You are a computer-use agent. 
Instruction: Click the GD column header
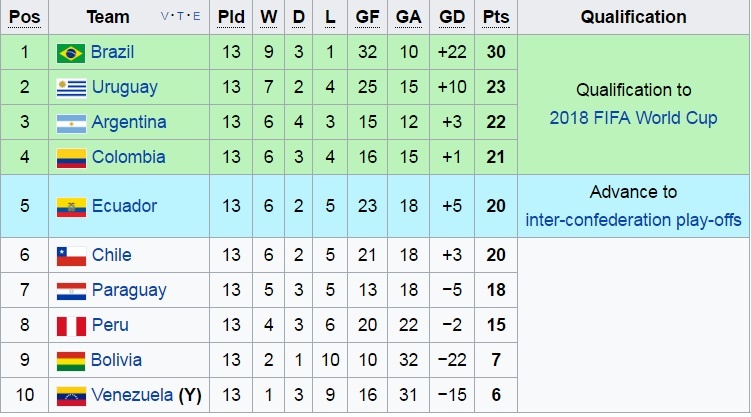(x=452, y=17)
